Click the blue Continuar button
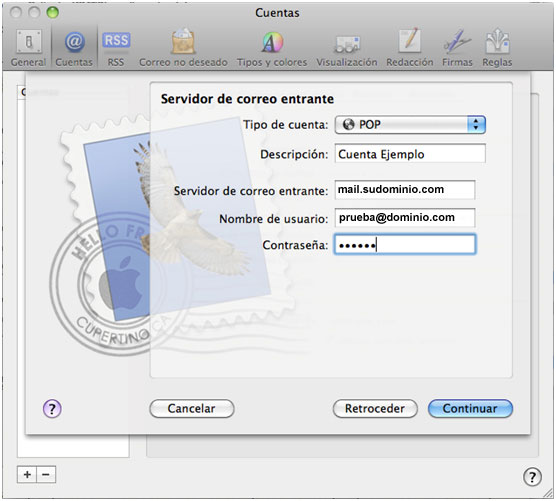The image size is (556, 501). tap(470, 408)
